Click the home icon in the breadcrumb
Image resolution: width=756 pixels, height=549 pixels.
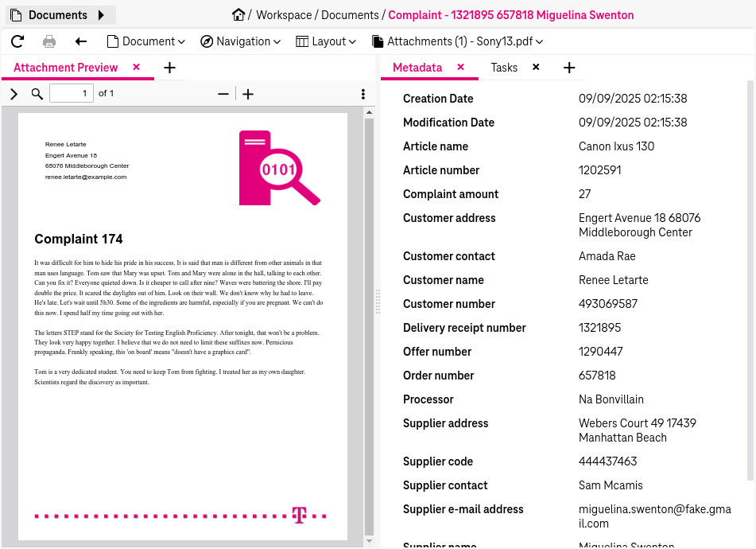coord(238,14)
